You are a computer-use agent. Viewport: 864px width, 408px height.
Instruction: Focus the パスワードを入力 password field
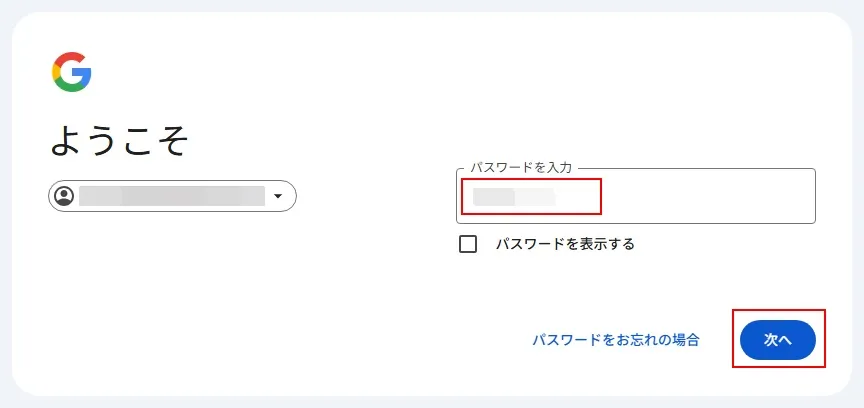point(635,196)
